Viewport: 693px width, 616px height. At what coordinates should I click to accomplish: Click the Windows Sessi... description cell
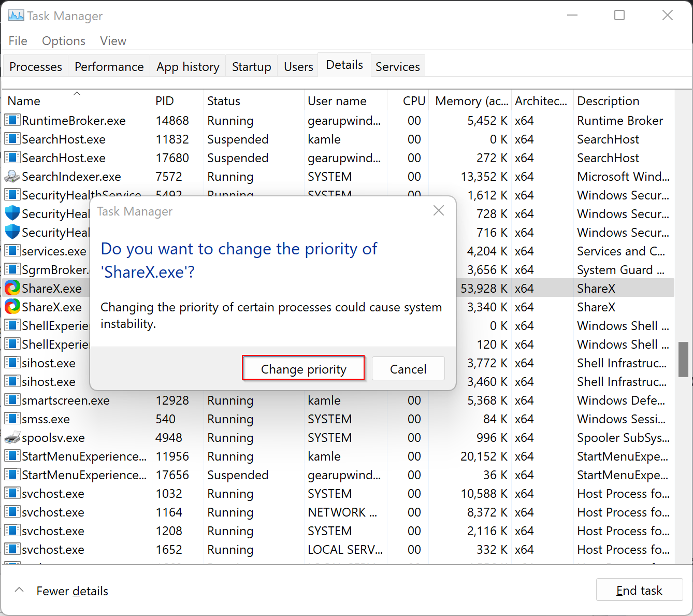click(x=620, y=419)
